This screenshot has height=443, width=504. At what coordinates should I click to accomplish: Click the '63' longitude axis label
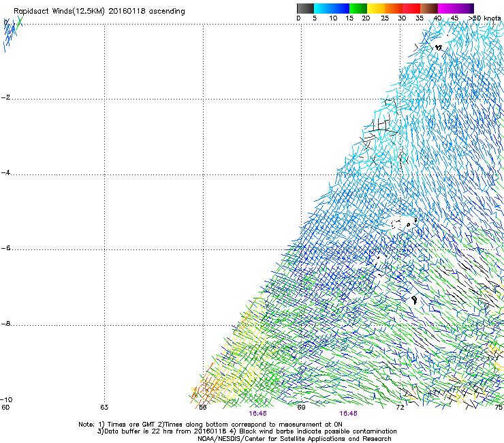click(x=104, y=408)
